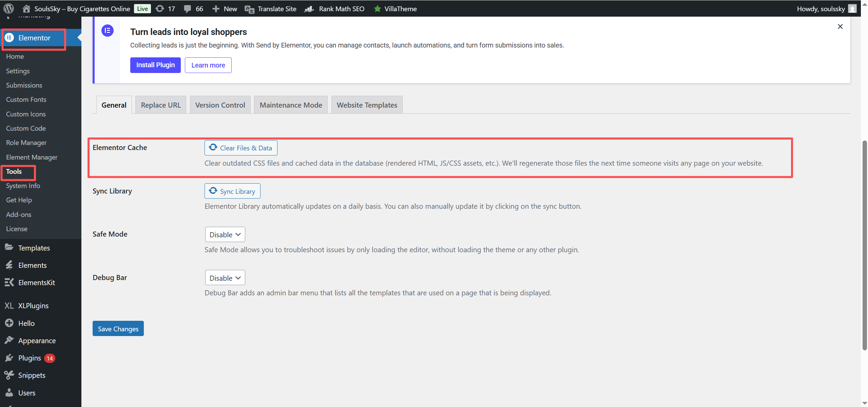Click Clear Files & Data button
868x407 pixels.
241,148
